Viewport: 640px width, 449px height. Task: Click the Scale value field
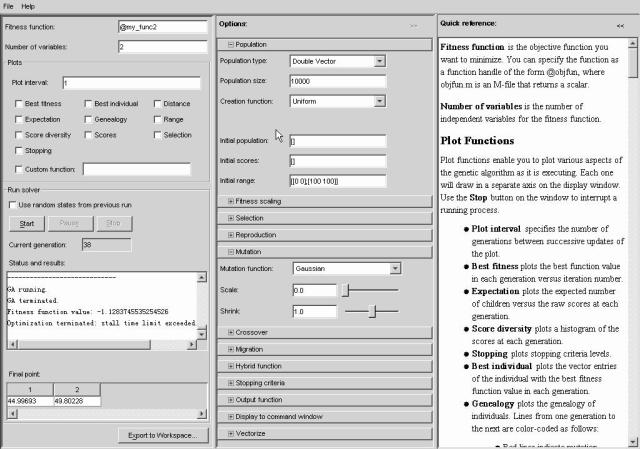click(315, 290)
